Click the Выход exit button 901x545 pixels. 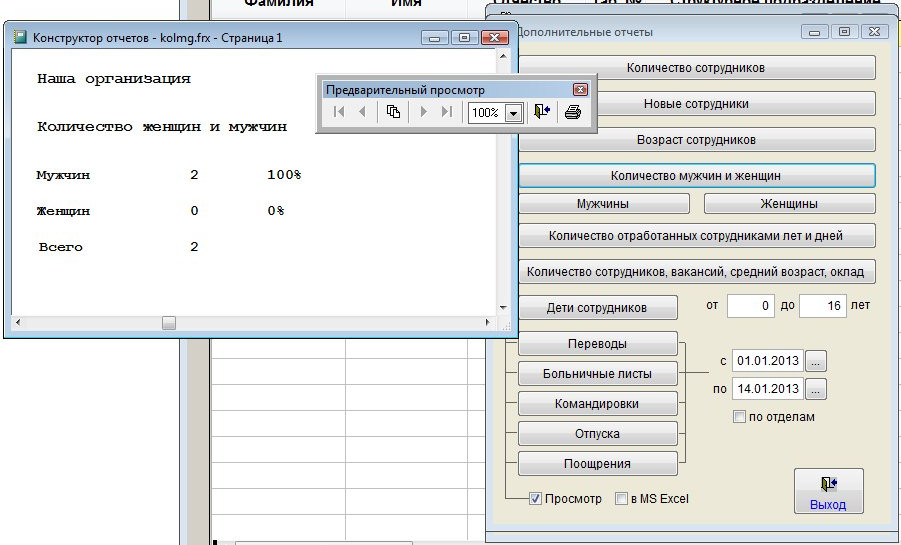point(828,491)
